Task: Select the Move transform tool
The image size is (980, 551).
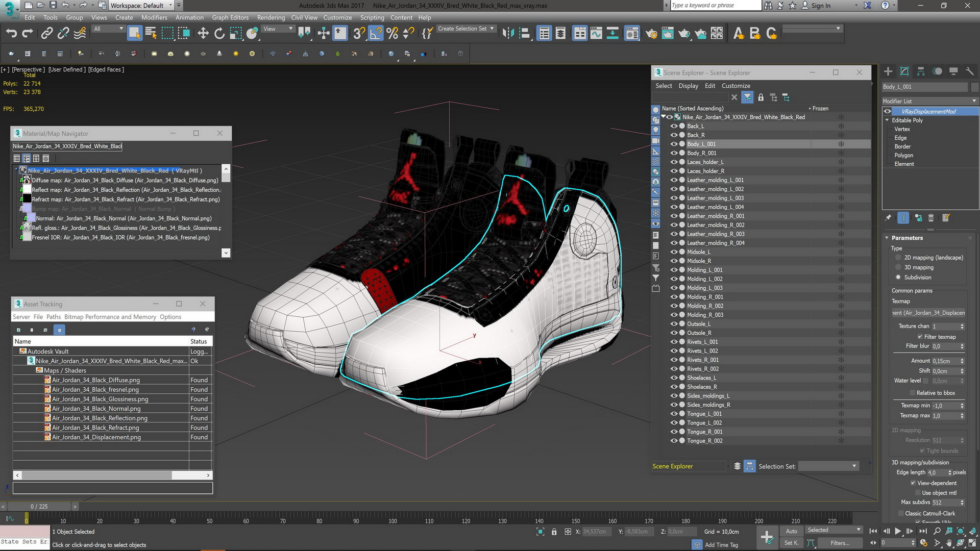Action: coord(203,34)
